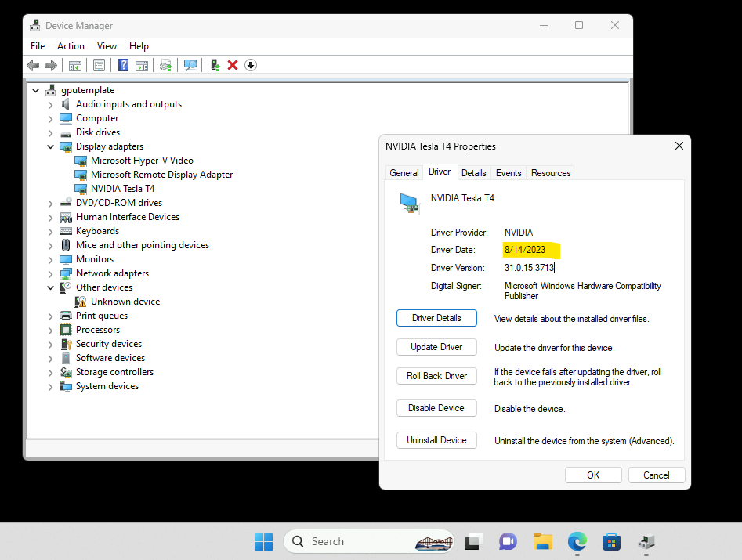
Task: Collapse the Display adapters category
Action: [51, 146]
